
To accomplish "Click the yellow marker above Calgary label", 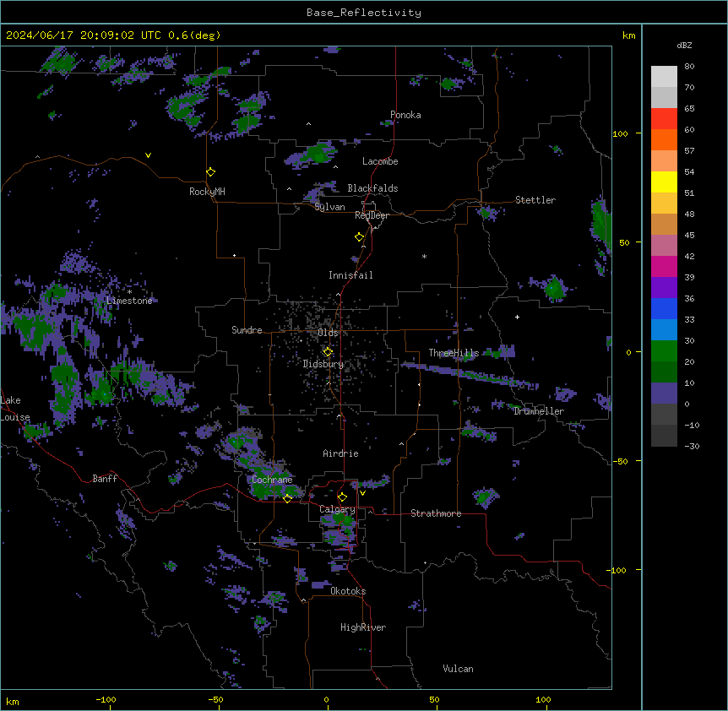I will [342, 497].
